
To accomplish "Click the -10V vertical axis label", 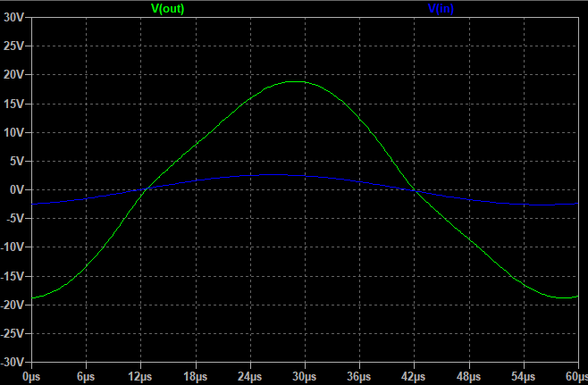I will [x=12, y=247].
